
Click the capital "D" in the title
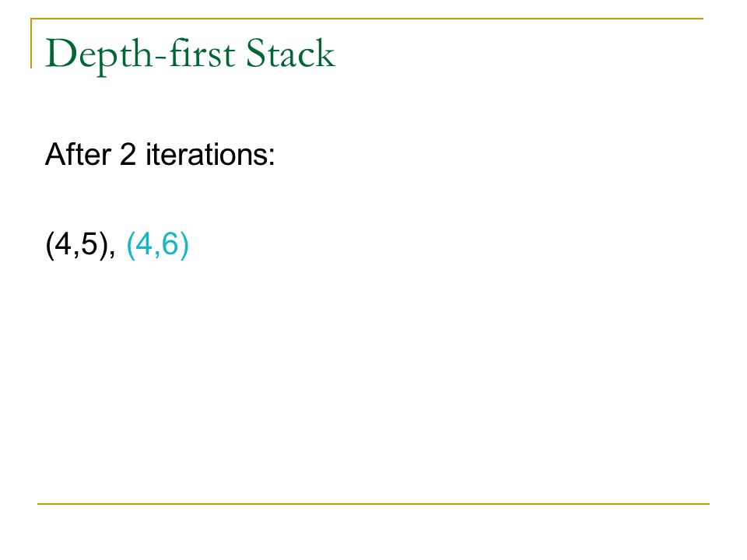pos(58,54)
